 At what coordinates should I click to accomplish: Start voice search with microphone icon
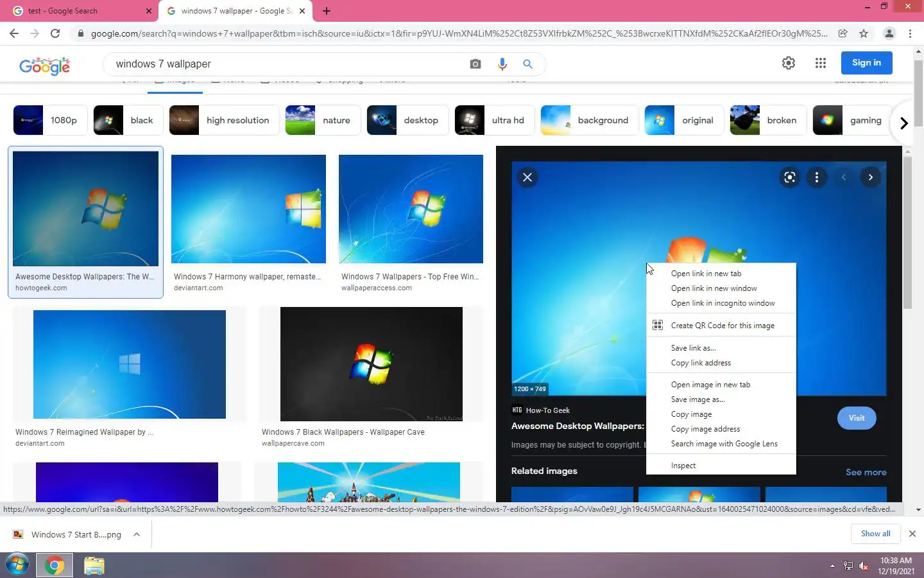[502, 64]
